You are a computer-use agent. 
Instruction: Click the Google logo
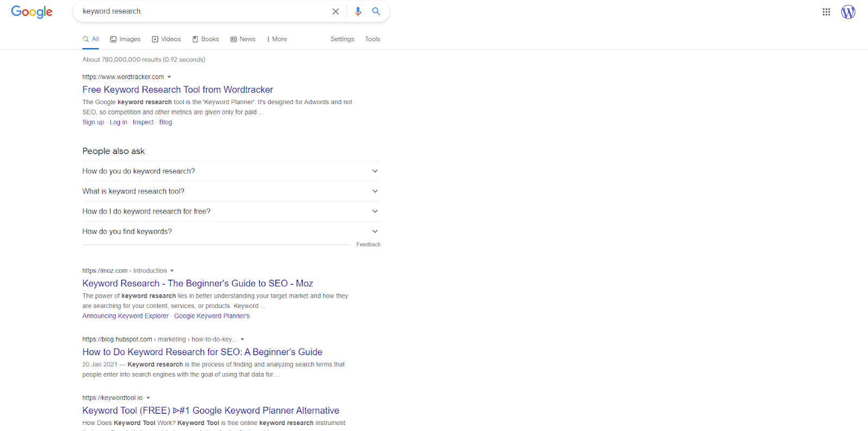pyautogui.click(x=32, y=12)
